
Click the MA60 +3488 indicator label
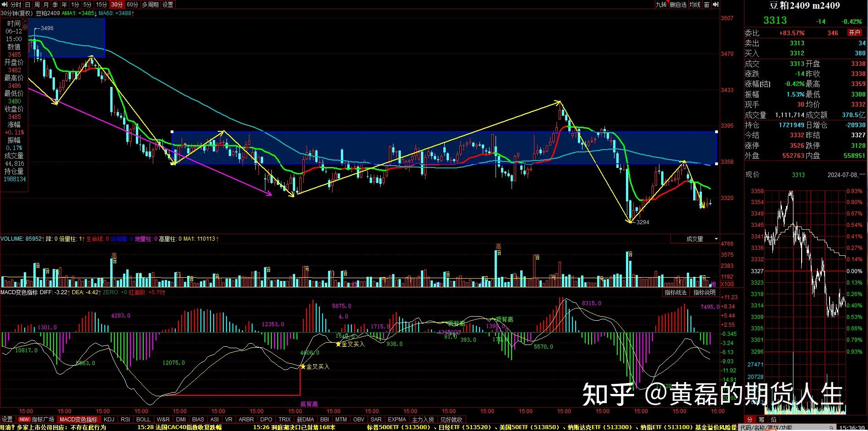(x=116, y=13)
